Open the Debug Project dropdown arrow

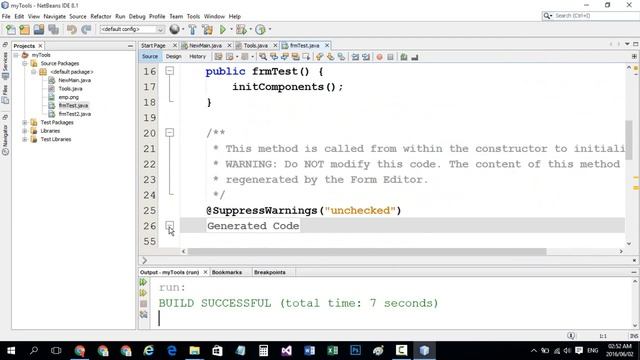click(x=250, y=29)
